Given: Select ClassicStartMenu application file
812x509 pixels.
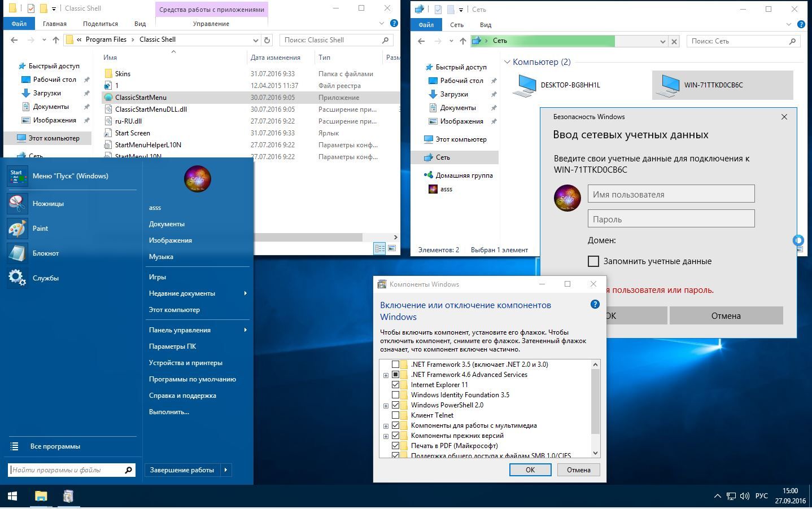Looking at the screenshot, I should 141,97.
